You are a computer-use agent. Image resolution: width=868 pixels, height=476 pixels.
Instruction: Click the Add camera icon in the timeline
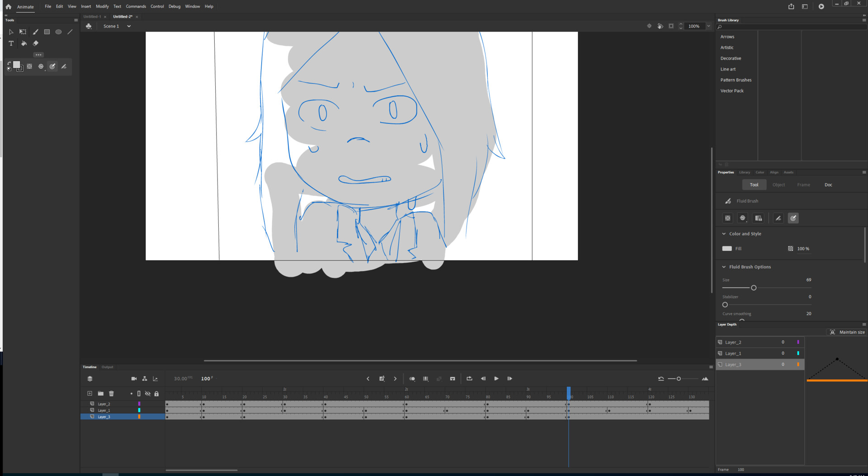(x=134, y=379)
